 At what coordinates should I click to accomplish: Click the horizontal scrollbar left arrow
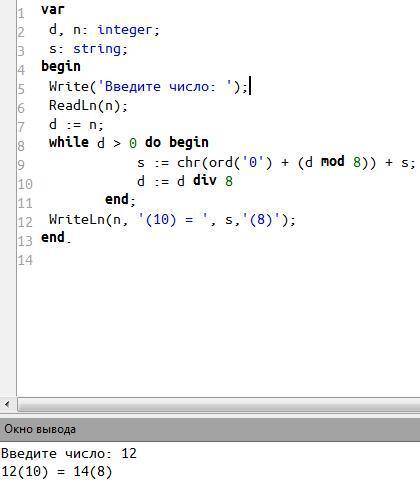[7, 405]
